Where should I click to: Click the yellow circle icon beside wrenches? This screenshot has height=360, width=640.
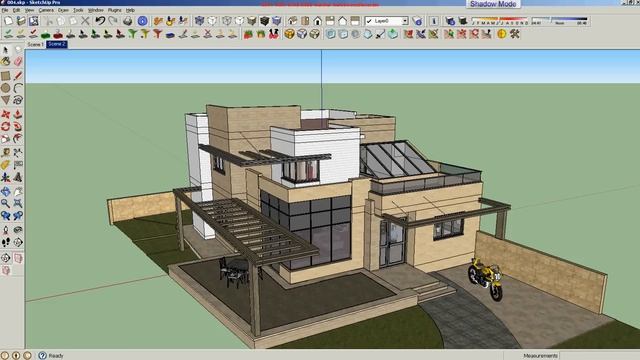[502, 34]
